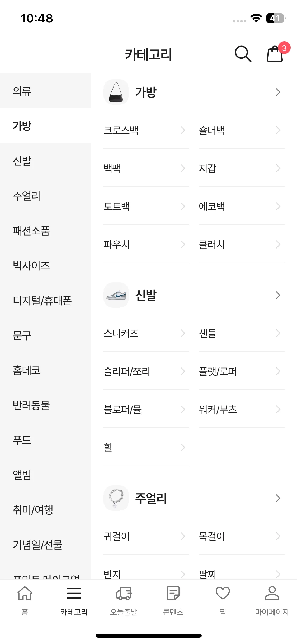Open the 찜 heart icon
Image resolution: width=297 pixels, height=644 pixels.
(x=223, y=593)
